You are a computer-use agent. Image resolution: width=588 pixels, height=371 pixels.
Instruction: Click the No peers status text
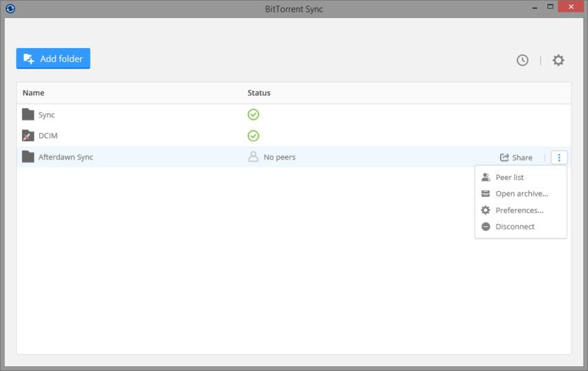tap(280, 157)
